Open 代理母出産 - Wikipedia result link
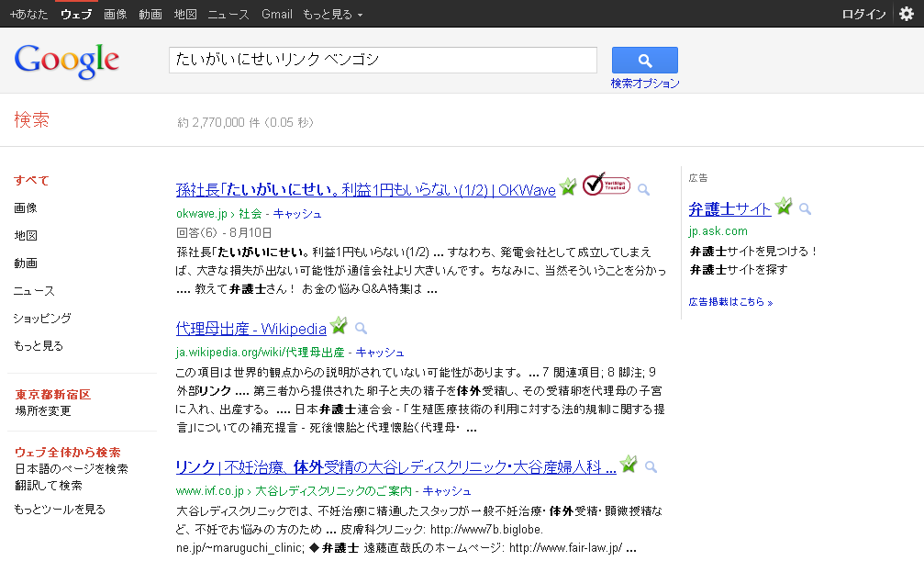The image size is (924, 572). point(250,329)
